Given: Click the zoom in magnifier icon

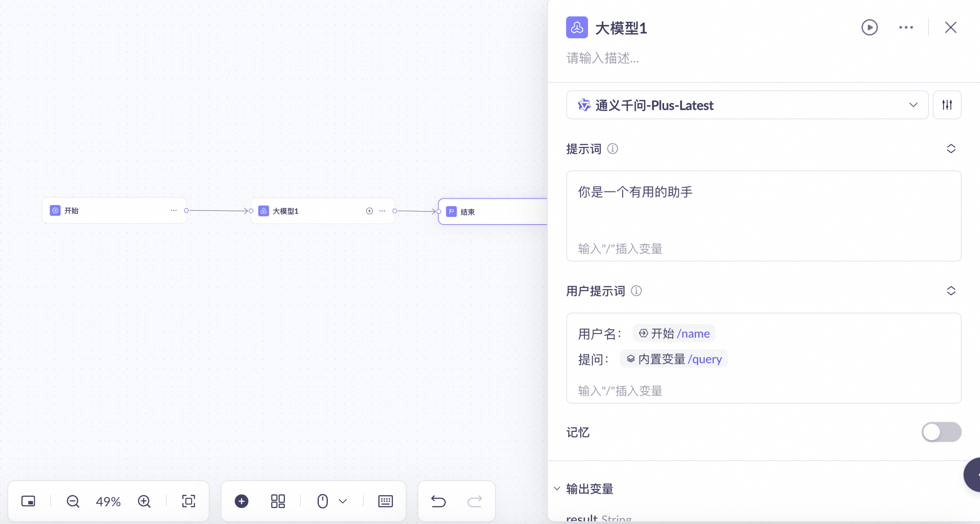Looking at the screenshot, I should 144,502.
